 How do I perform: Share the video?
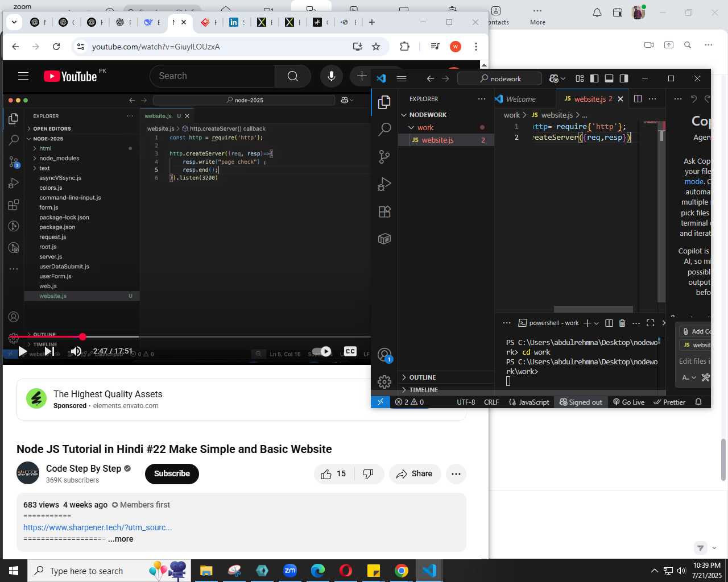(415, 474)
